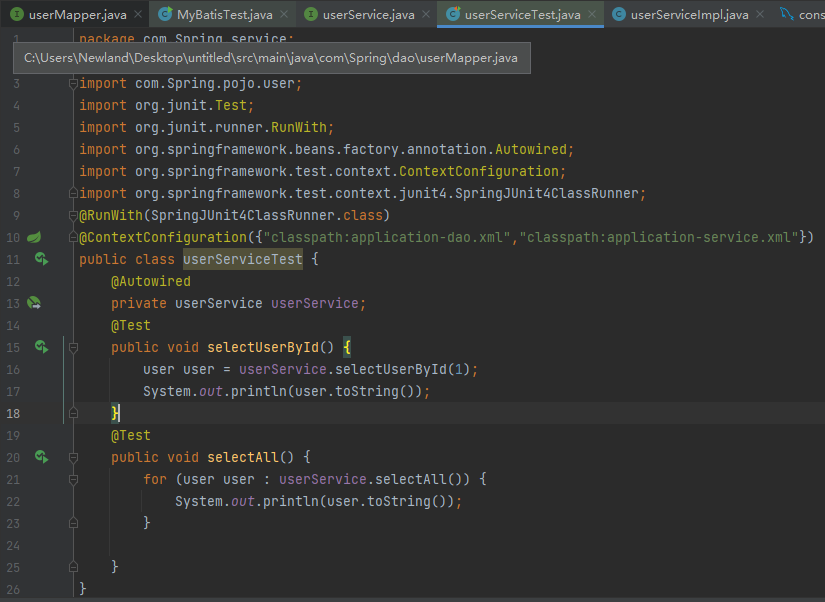Viewport: 825px width, 602px height.
Task: Click the class icon on userServiceImpl.java tab
Action: click(x=619, y=14)
